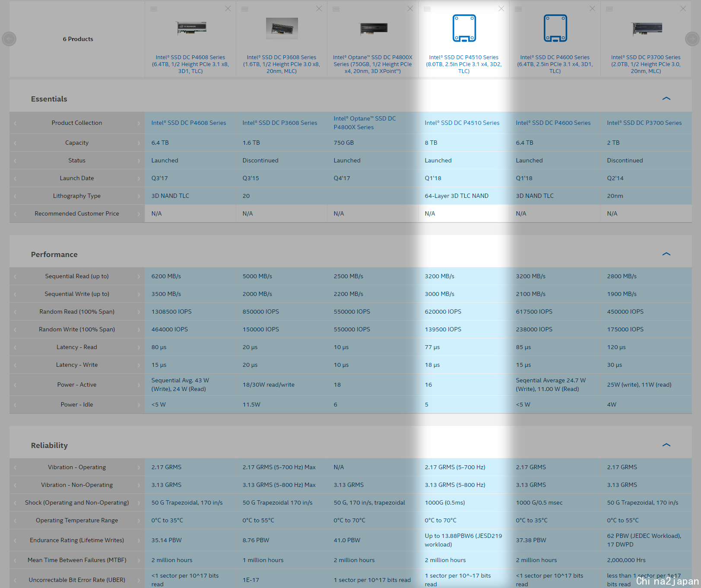The height and width of the screenshot is (588, 701).
Task: Open Optane P4800X 750GB header link
Action: point(373,64)
